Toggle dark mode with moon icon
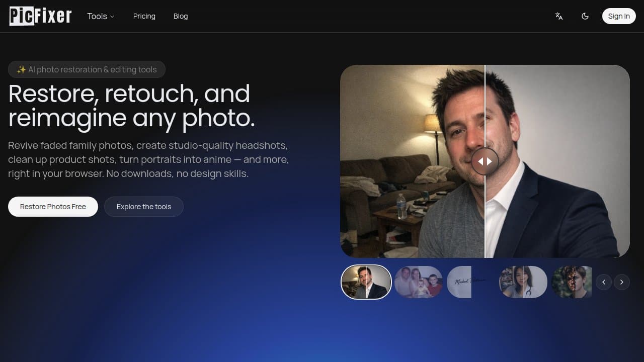 click(x=585, y=16)
